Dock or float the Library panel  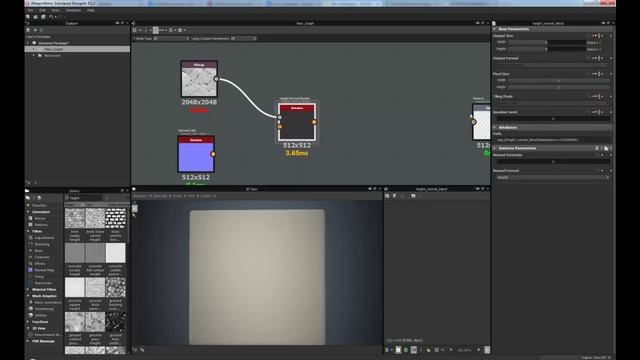coord(122,191)
